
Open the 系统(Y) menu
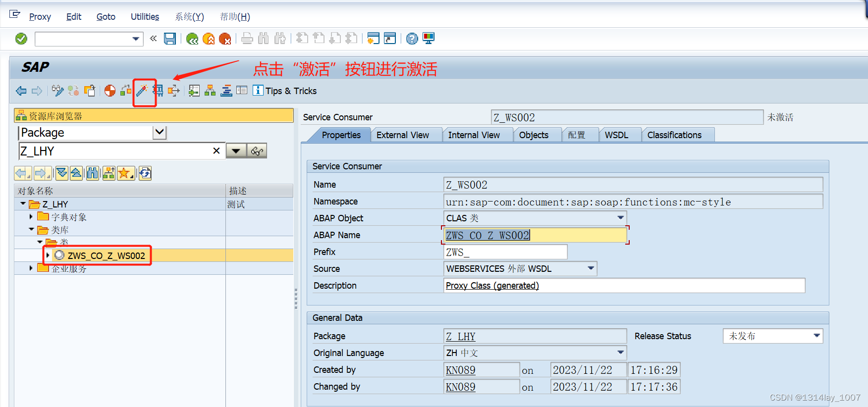point(189,17)
